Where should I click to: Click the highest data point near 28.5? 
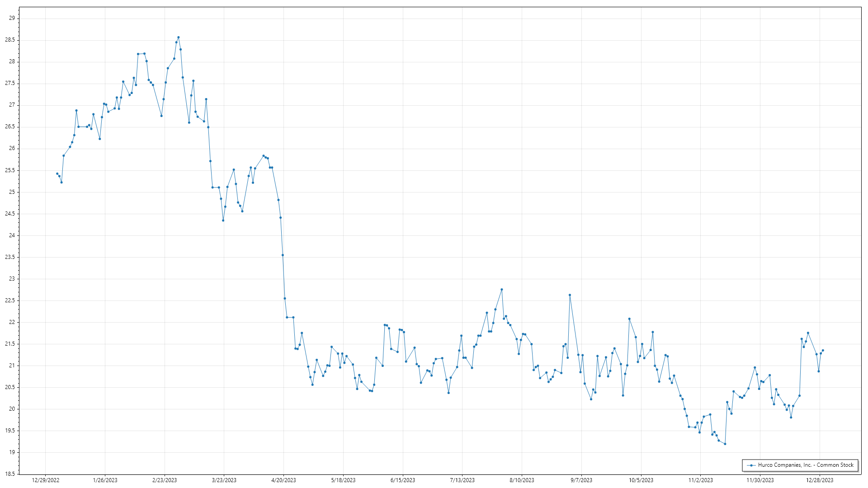pyautogui.click(x=179, y=38)
